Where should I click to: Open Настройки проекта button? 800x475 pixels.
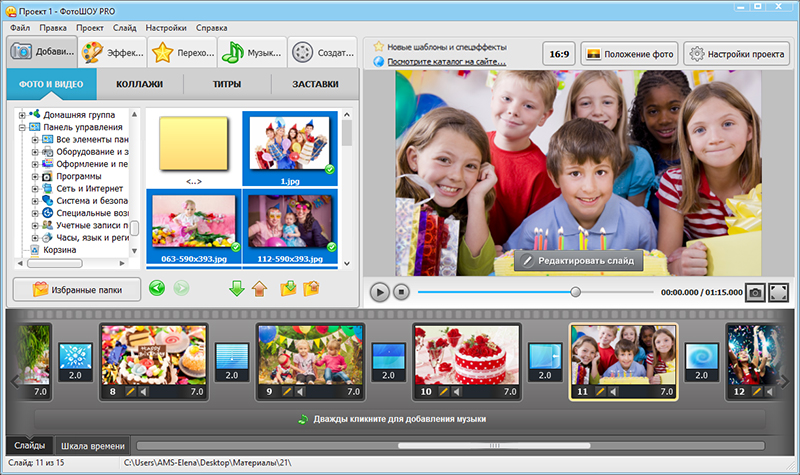coord(737,54)
